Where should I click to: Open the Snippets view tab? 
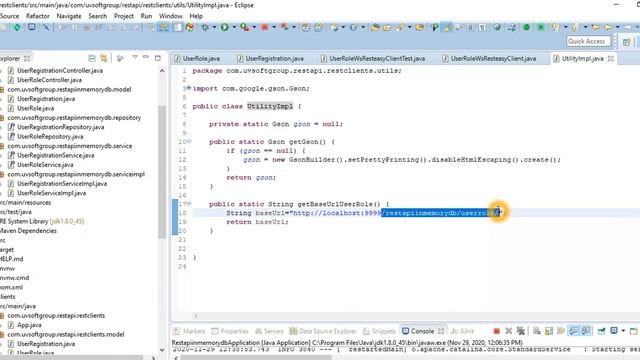click(379, 331)
